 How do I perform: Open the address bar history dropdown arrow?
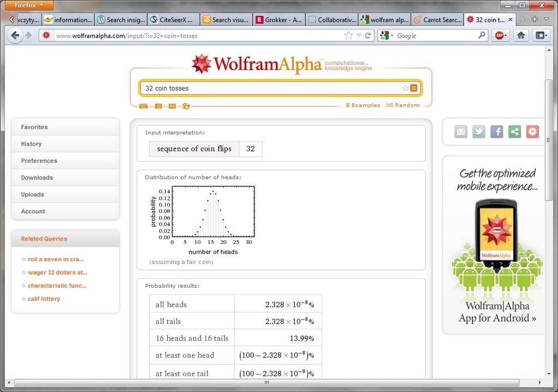pyautogui.click(x=359, y=35)
